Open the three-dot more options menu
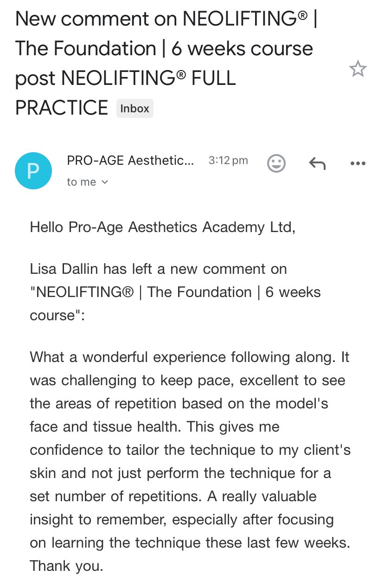 (358, 163)
